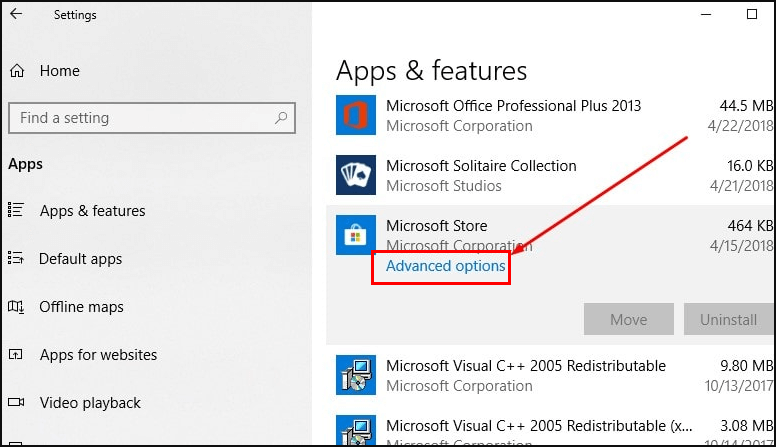Click the Solitaire Collection cards icon
This screenshot has height=447, width=776.
[355, 175]
